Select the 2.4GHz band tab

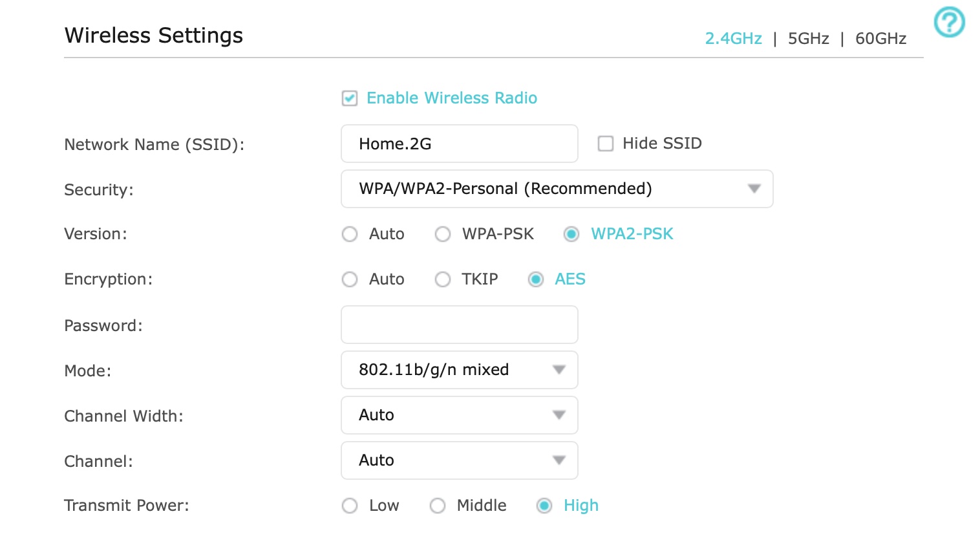pyautogui.click(x=733, y=39)
